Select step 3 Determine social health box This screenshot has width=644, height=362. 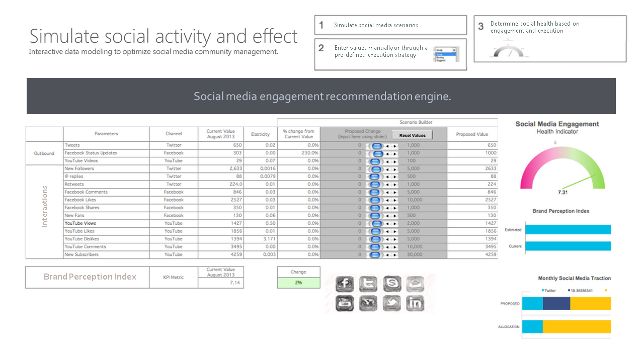point(550,38)
